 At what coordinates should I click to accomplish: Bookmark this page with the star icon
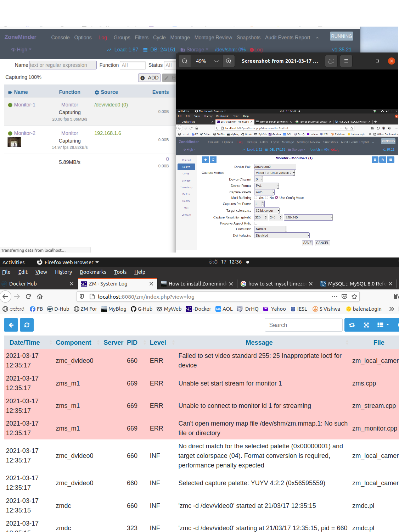[354, 297]
